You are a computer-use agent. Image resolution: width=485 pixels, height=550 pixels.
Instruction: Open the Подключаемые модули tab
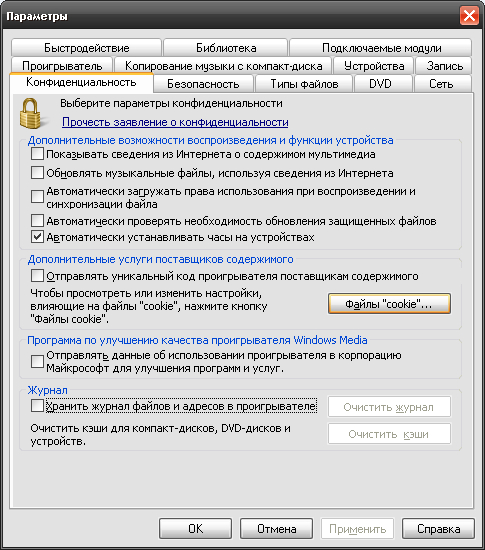tap(381, 48)
